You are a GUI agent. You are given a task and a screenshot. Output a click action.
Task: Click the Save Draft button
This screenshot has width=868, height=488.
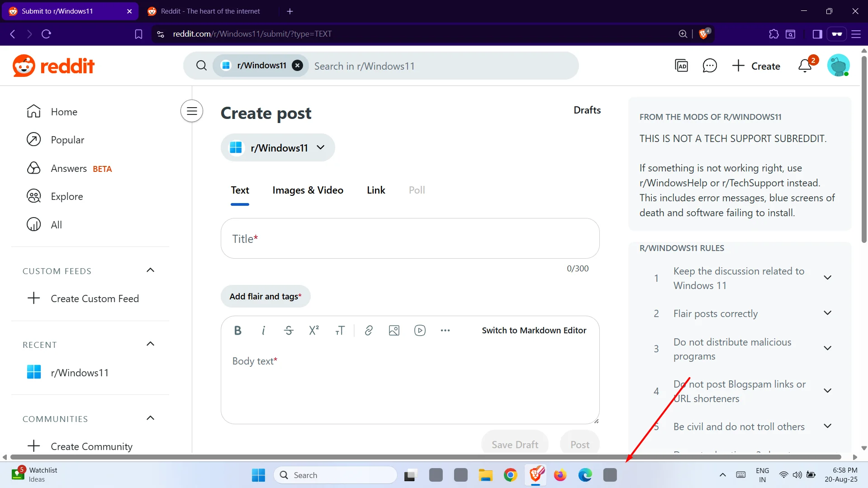click(x=515, y=445)
